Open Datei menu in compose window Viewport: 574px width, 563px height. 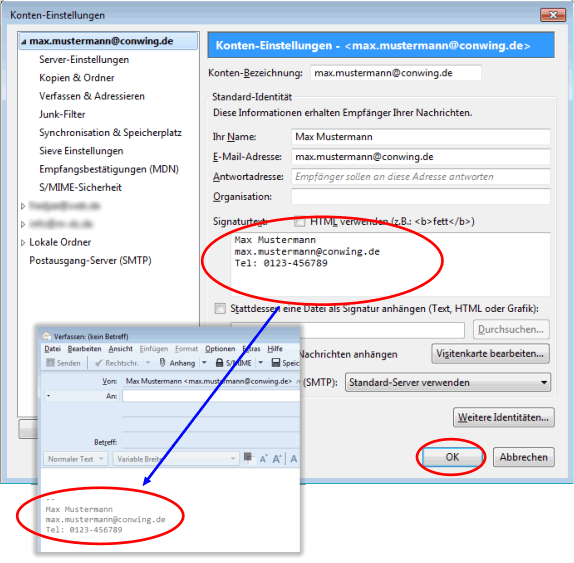pos(52,349)
